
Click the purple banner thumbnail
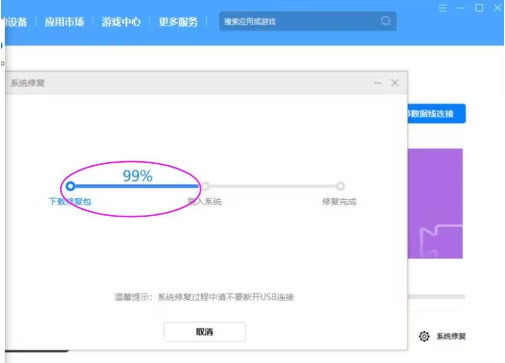tap(435, 203)
